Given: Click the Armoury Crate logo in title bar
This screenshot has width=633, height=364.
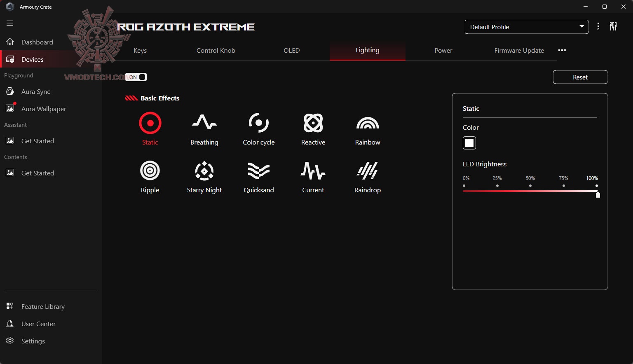Looking at the screenshot, I should pos(10,7).
